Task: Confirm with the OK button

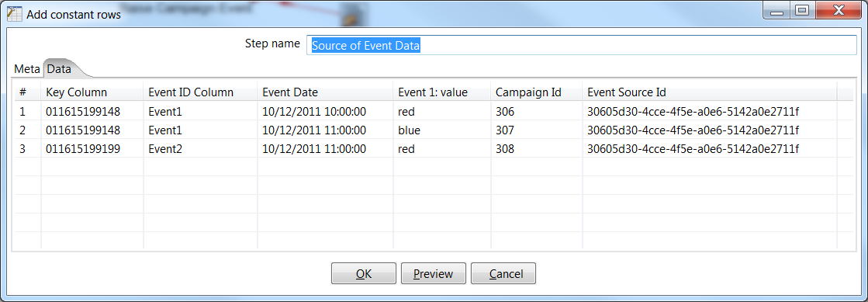Action: (x=364, y=274)
